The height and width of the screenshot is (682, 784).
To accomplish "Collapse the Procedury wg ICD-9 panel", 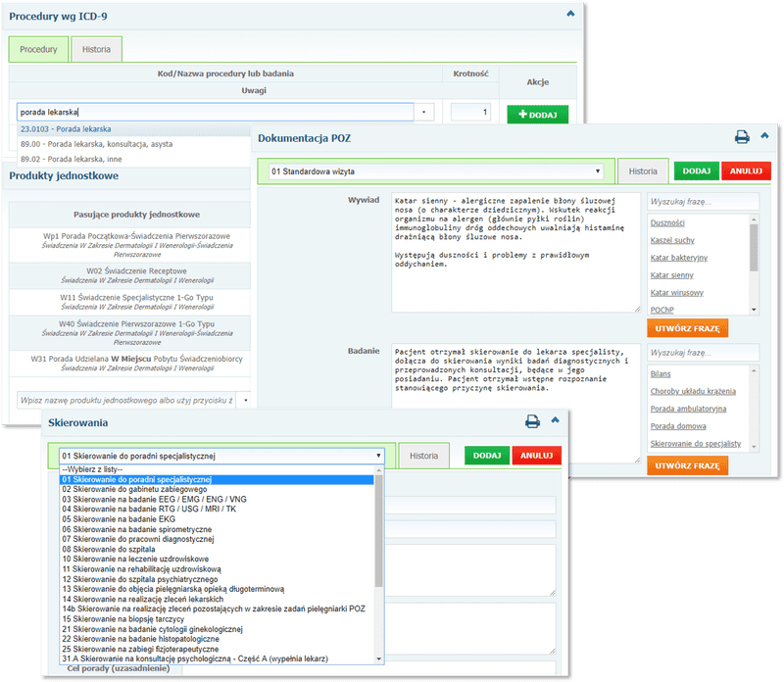I will click(570, 14).
